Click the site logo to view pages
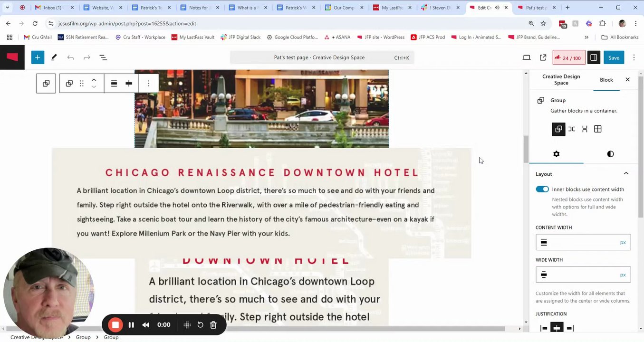 pyautogui.click(x=12, y=57)
